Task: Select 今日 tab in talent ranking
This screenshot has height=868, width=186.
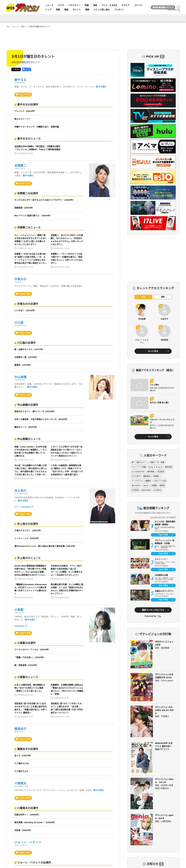Action: (x=143, y=297)
